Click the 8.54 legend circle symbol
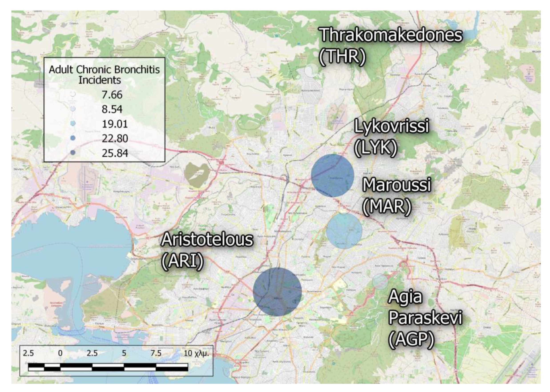Viewport: 550px width, 392px height. [x=73, y=109]
